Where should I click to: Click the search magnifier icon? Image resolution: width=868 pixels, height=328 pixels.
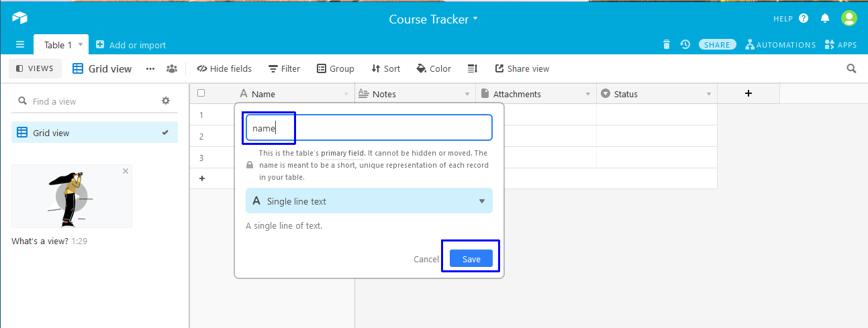pos(851,68)
